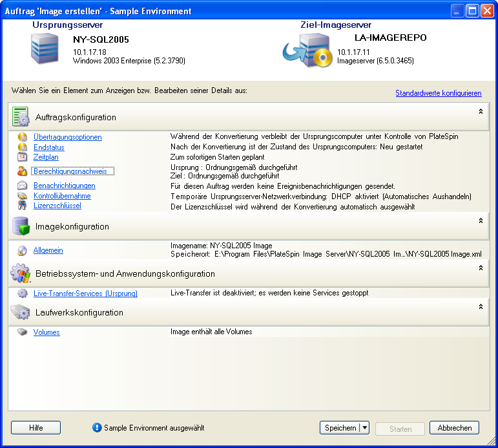The image size is (498, 448).
Task: Click the 'Windows 2003 Enterprise (5.2.3790)' text
Action: 129,61
